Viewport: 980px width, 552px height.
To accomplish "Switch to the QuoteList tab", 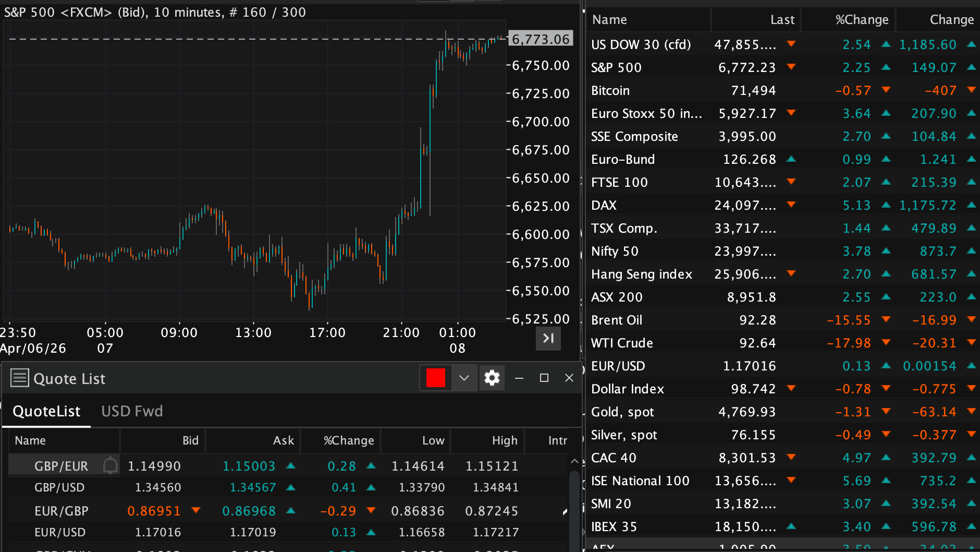I will tap(46, 411).
